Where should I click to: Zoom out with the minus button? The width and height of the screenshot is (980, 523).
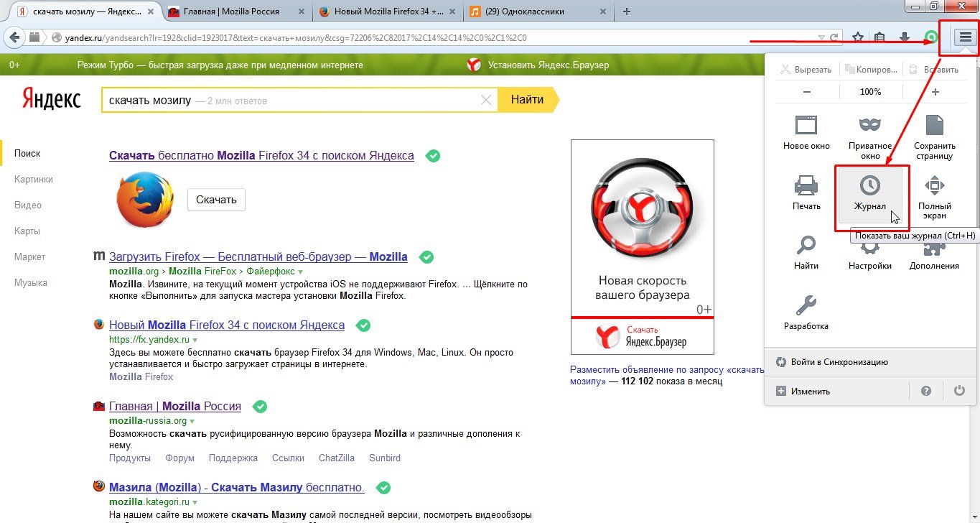806,92
